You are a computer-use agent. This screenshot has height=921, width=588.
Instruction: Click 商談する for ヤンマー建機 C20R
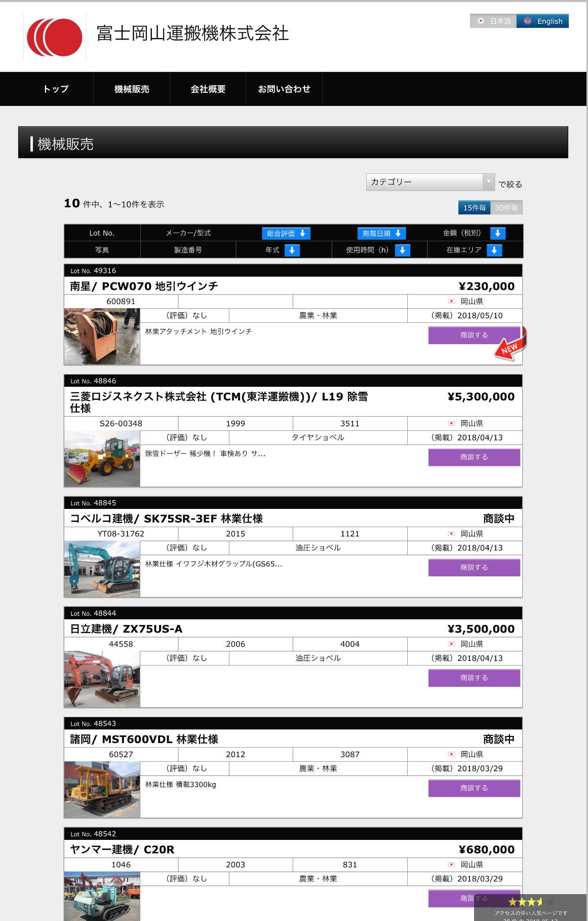pos(474,899)
